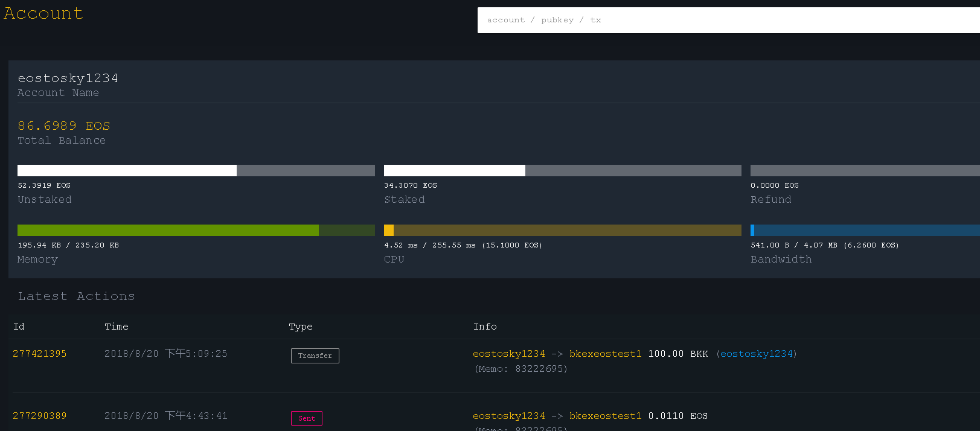Viewport: 980px width, 431px height.
Task: Click the yellow CPU usage bar
Action: pos(563,230)
